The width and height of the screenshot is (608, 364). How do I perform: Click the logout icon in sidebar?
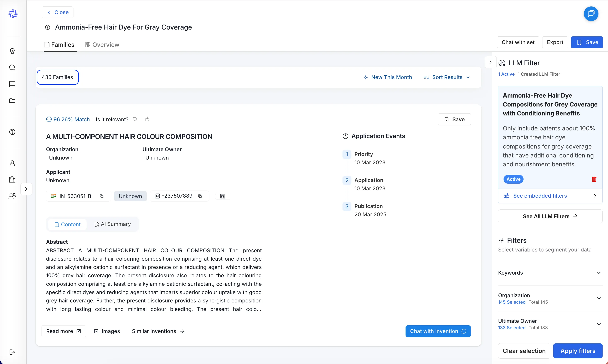12,352
